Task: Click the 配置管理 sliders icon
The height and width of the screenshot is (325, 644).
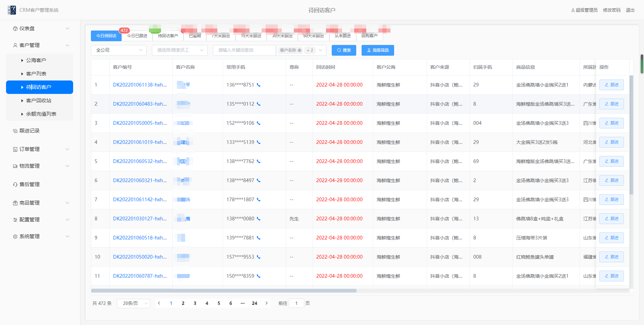Action: click(x=15, y=220)
